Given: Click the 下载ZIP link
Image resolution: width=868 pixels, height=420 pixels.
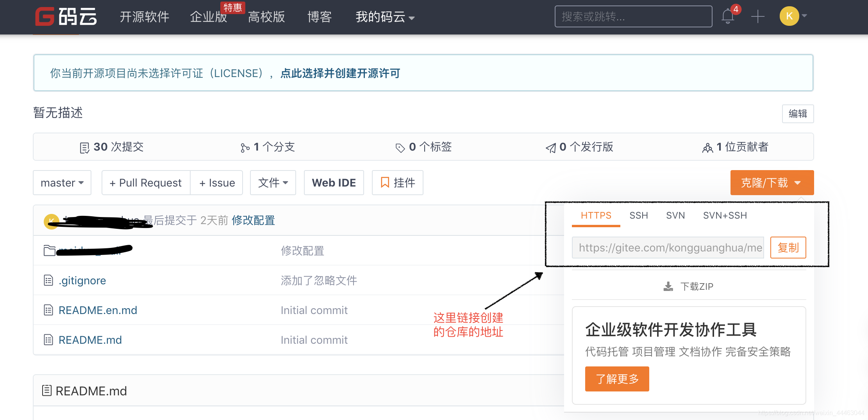Looking at the screenshot, I should coord(689,287).
